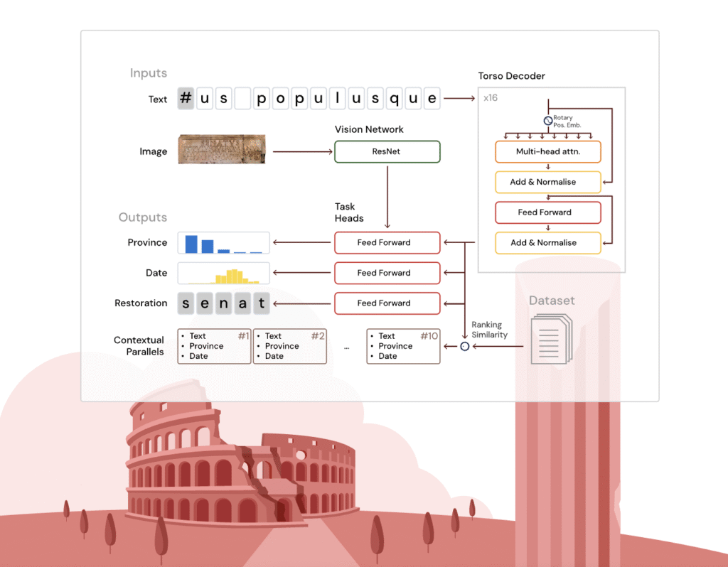Toggle the '#' token in the text input

coord(185,98)
